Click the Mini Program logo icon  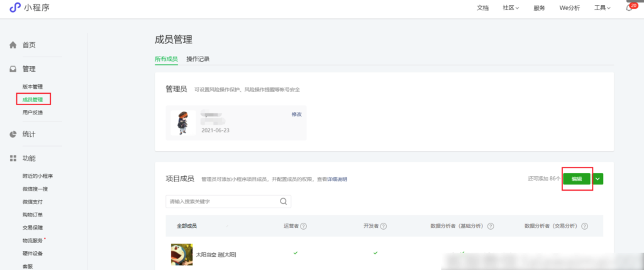point(14,8)
